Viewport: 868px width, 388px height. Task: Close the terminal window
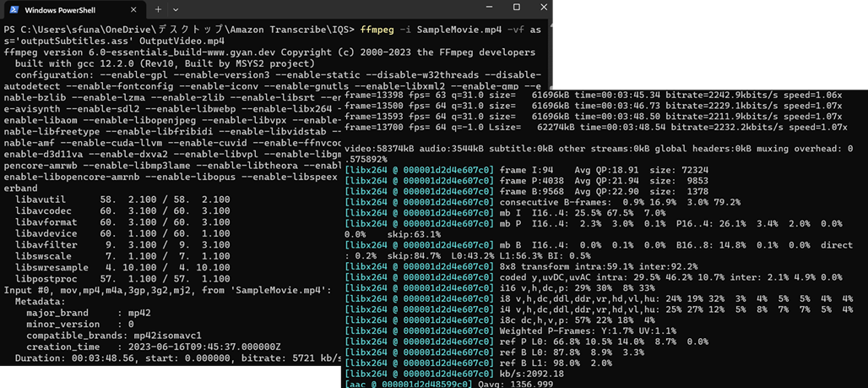(541, 7)
